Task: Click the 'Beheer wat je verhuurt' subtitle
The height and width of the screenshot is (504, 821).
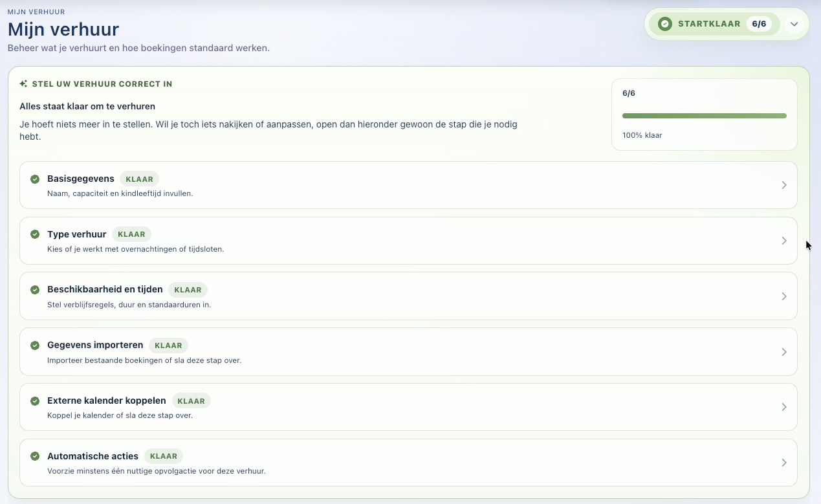Action: (x=138, y=48)
